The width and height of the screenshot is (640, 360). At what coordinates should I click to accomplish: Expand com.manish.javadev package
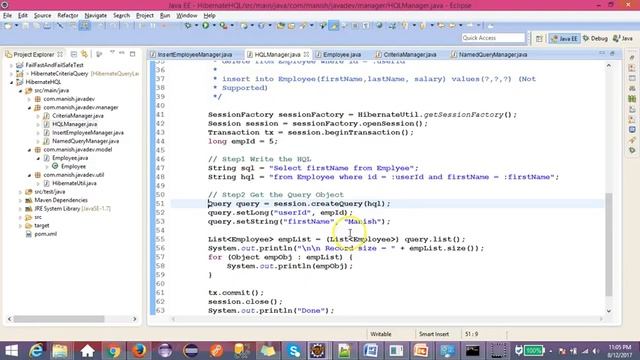point(29,99)
